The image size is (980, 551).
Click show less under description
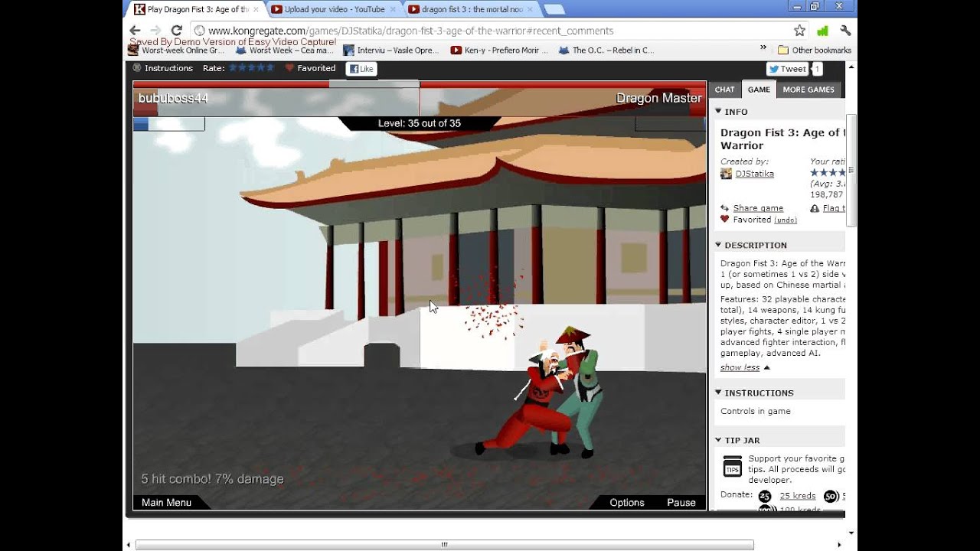[740, 367]
